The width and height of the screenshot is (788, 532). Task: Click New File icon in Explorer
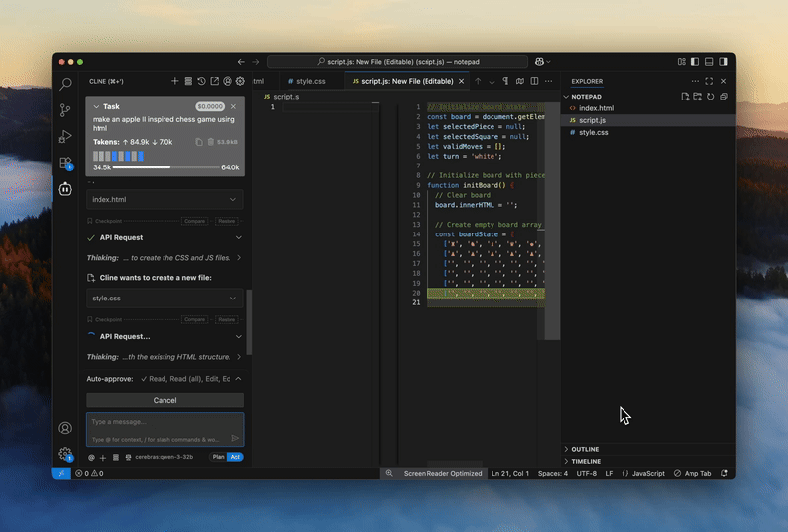click(686, 97)
